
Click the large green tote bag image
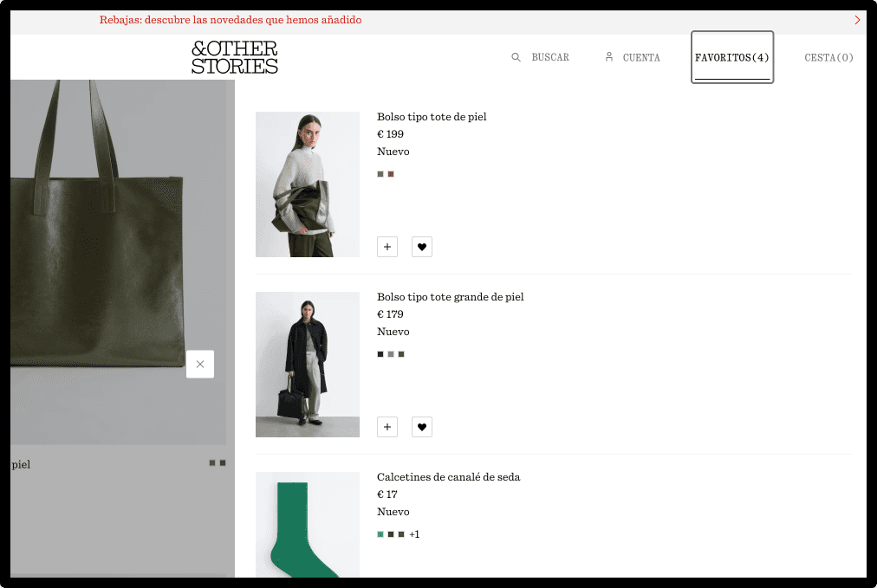(119, 262)
